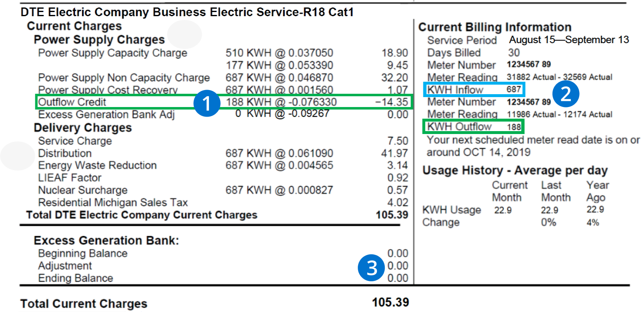Select the 0.00 Beginning Balance value
This screenshot has width=644, height=312.
[398, 253]
